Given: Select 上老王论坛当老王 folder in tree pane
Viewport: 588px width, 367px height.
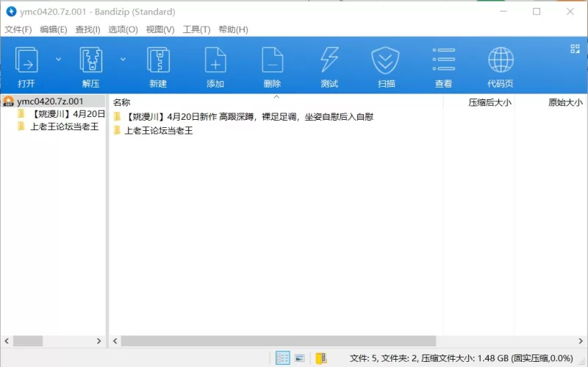Looking at the screenshot, I should tap(58, 127).
